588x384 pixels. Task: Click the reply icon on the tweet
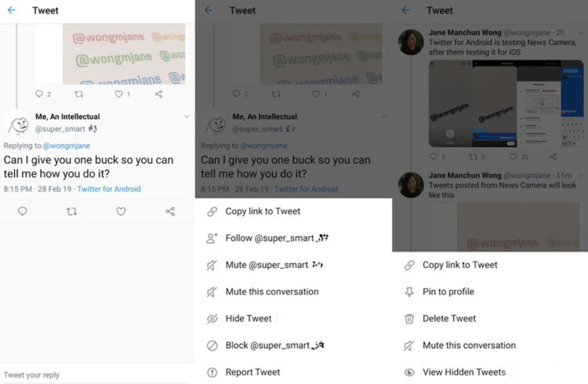click(x=21, y=210)
